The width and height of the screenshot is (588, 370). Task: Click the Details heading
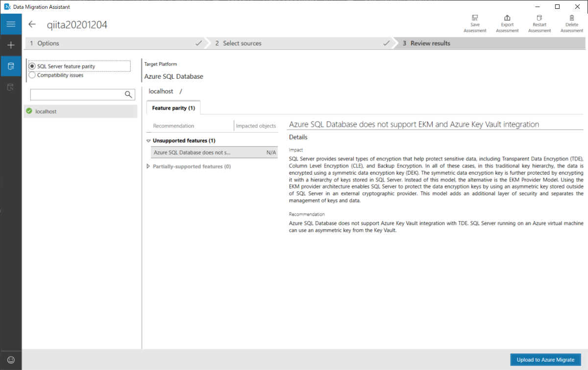coord(298,137)
